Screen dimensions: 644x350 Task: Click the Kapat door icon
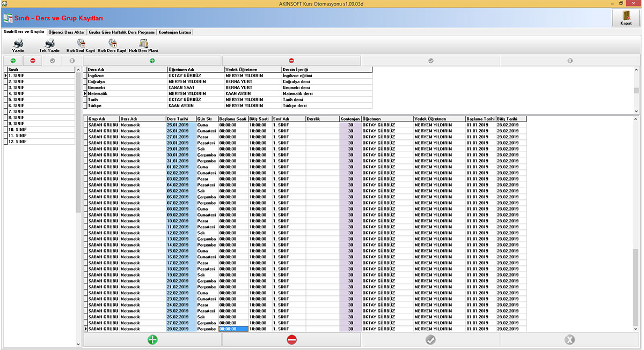tap(626, 16)
